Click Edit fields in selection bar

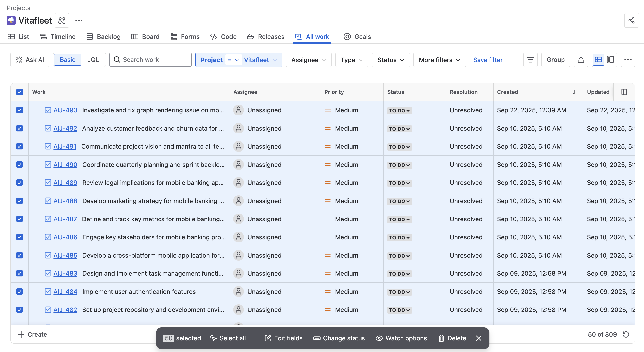click(283, 338)
